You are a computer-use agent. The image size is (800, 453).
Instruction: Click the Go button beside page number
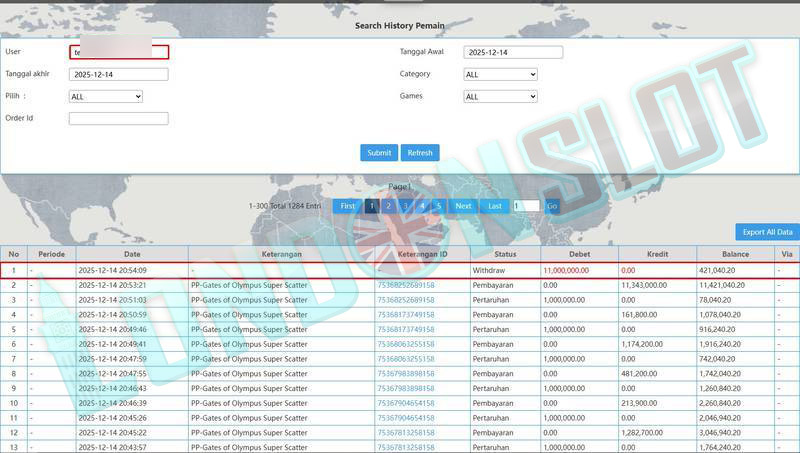pos(552,206)
